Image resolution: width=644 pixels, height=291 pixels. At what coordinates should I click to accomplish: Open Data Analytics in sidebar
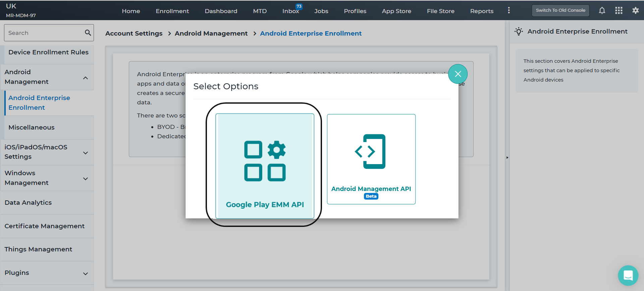pos(28,203)
